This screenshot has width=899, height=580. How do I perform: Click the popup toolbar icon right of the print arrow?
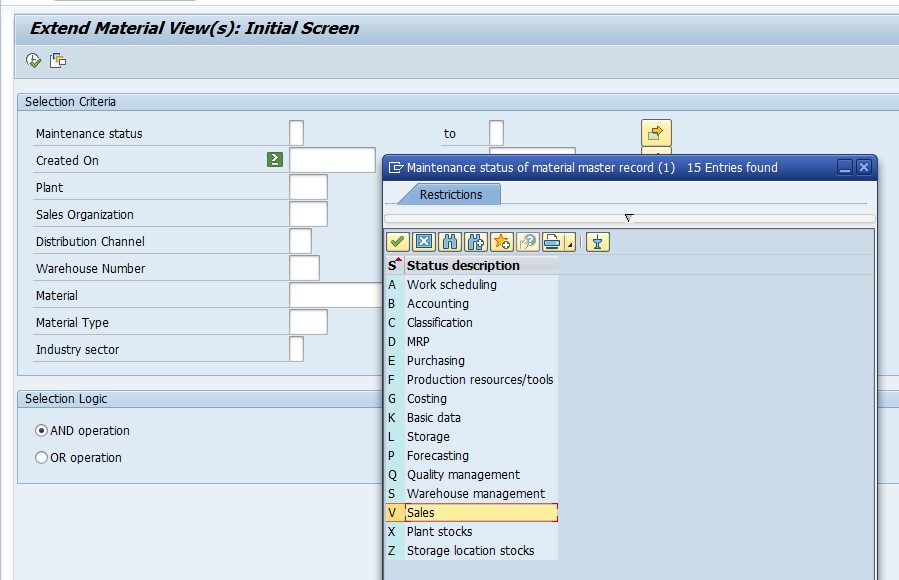pos(597,242)
